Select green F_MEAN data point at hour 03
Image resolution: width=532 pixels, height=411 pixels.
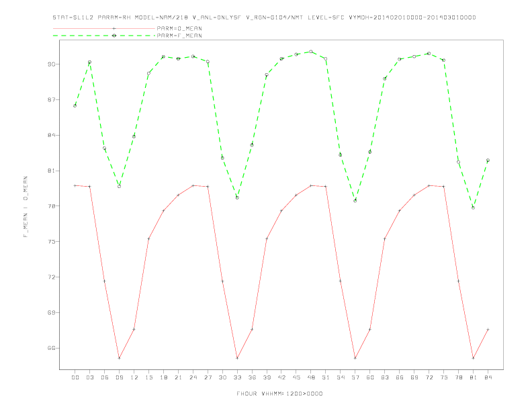click(89, 62)
